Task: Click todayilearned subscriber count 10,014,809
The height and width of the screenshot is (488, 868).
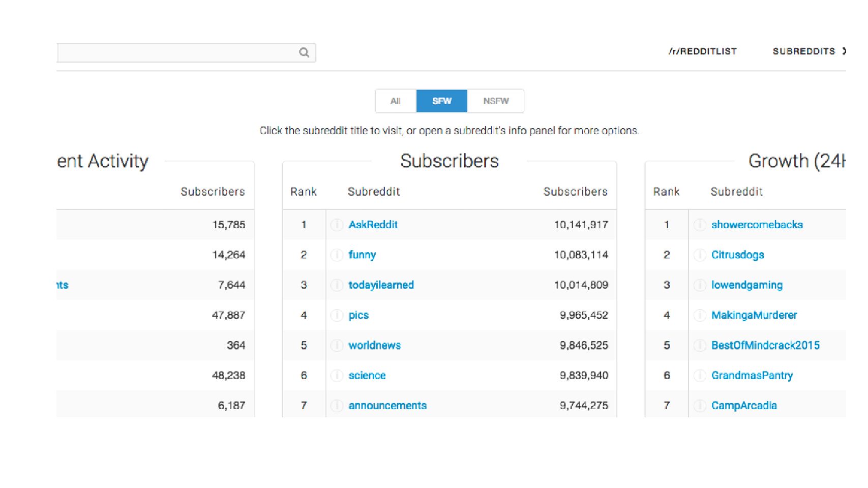Action: (x=581, y=285)
